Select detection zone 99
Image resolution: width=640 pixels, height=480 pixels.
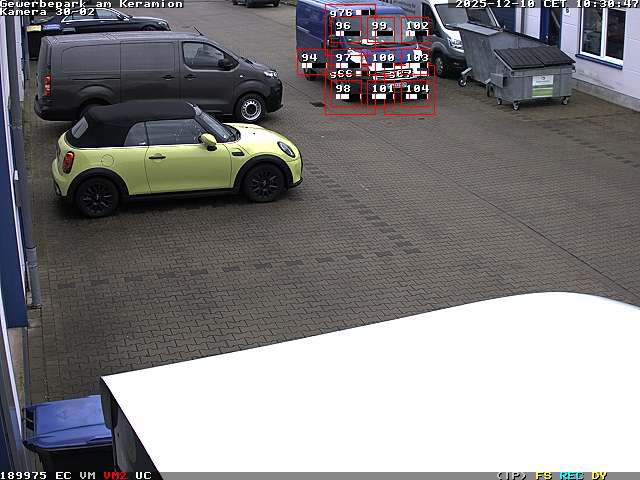pos(379,26)
